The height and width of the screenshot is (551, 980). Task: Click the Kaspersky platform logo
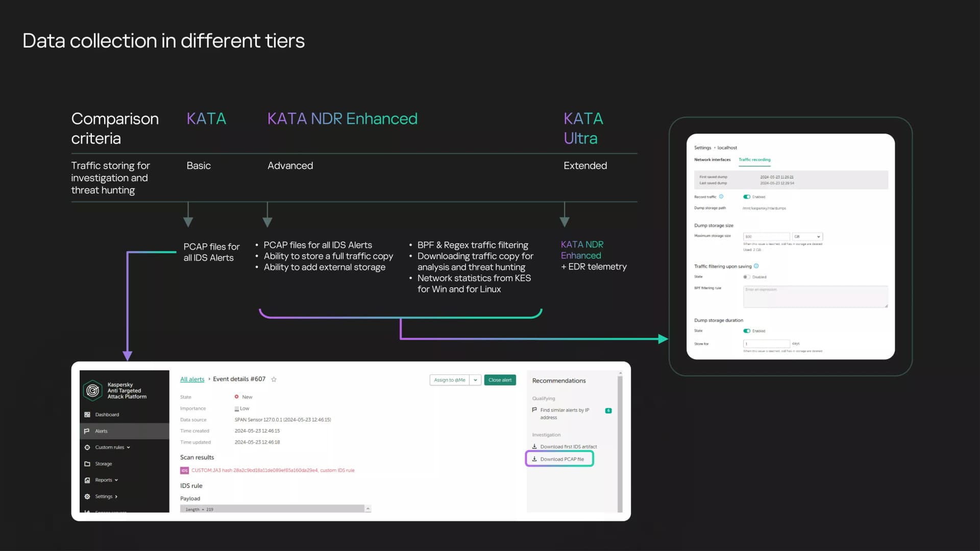click(93, 390)
